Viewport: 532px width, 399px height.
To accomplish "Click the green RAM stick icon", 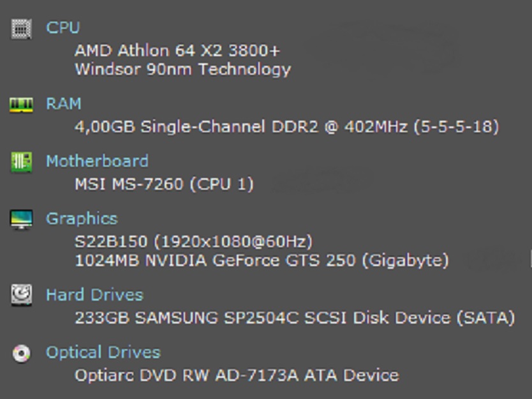I will [22, 105].
